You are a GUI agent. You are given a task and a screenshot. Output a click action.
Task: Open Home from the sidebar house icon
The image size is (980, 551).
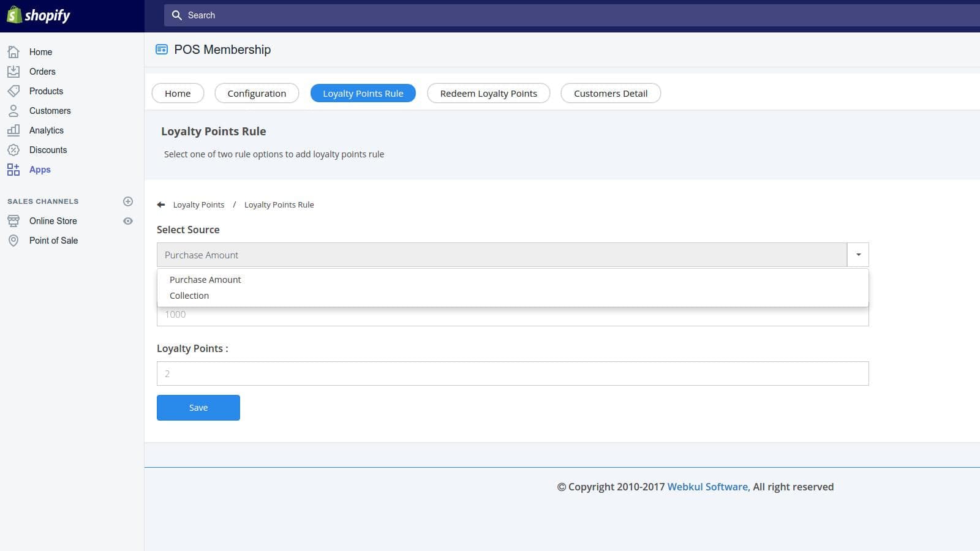[x=13, y=52]
